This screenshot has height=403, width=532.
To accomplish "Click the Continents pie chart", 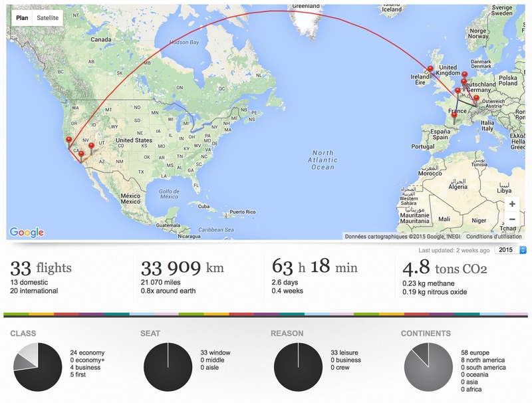I will [x=428, y=366].
